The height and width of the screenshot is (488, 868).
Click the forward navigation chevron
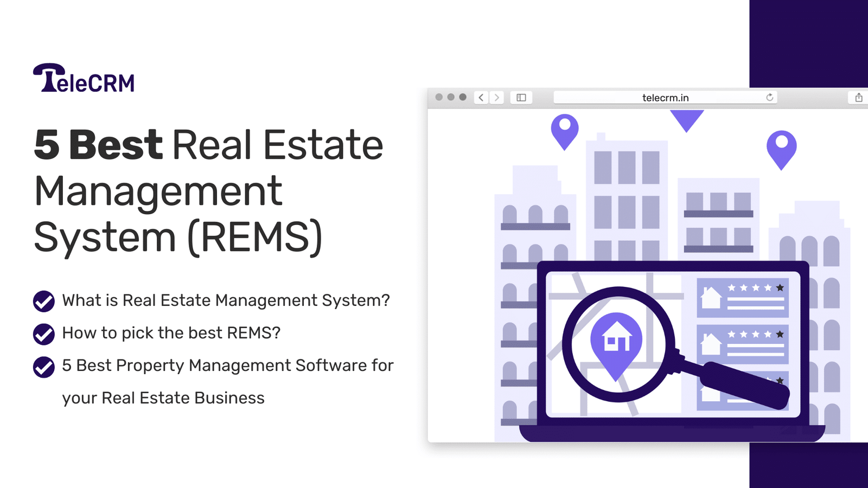click(x=497, y=98)
